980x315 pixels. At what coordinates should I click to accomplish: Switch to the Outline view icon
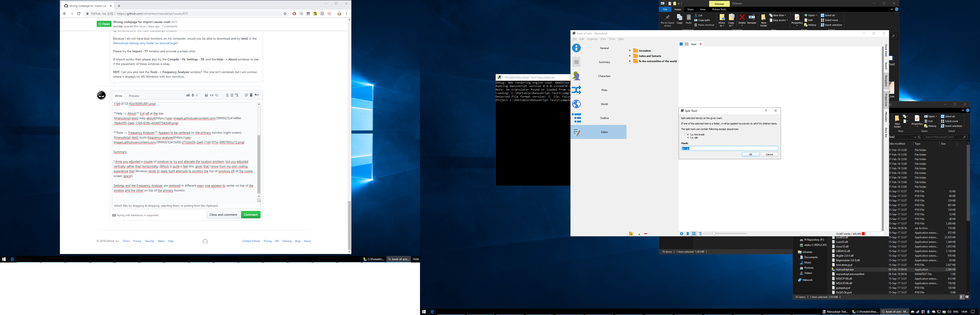point(577,118)
